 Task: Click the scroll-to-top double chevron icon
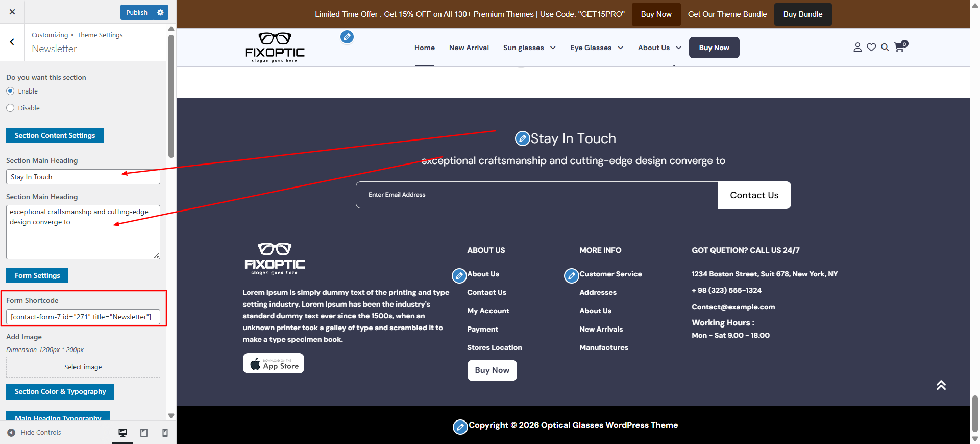[941, 385]
